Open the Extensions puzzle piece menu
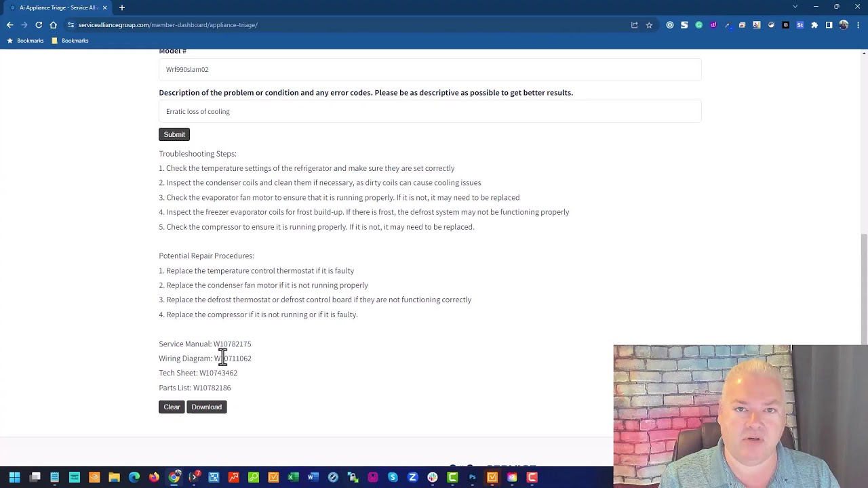This screenshot has width=868, height=488. click(x=814, y=25)
